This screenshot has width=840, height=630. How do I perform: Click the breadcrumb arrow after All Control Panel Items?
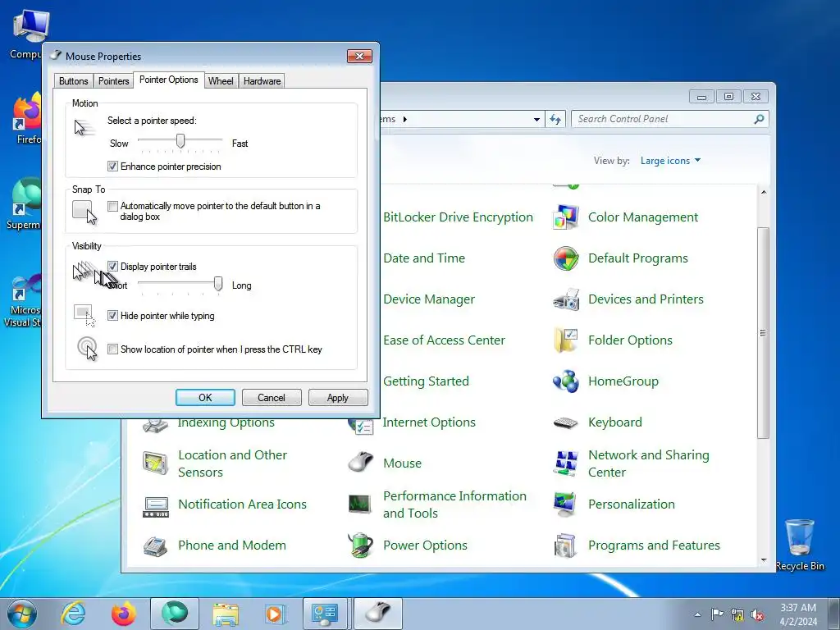[x=405, y=119]
